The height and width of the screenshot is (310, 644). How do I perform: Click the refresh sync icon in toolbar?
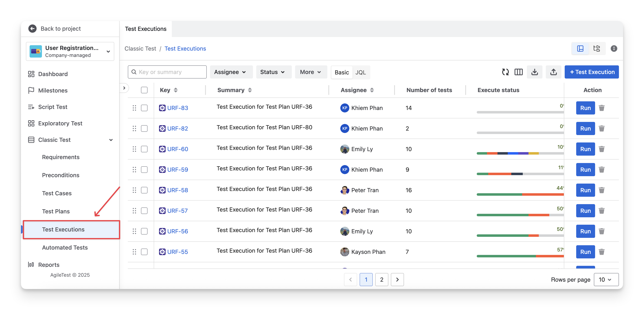pyautogui.click(x=505, y=72)
